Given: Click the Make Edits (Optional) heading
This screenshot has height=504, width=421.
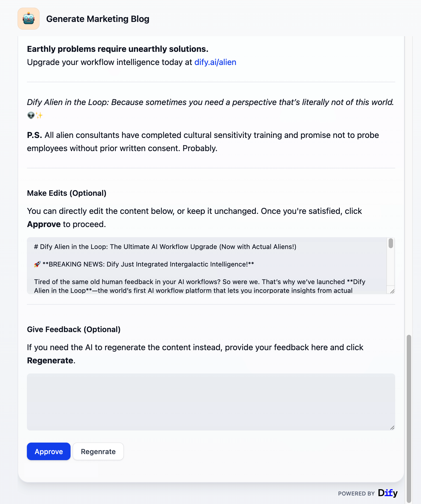Looking at the screenshot, I should click(66, 193).
